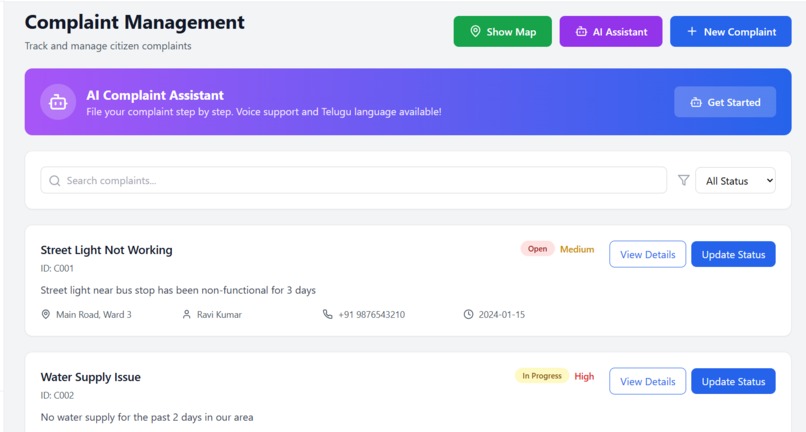Click the no water supply description text

click(x=147, y=417)
